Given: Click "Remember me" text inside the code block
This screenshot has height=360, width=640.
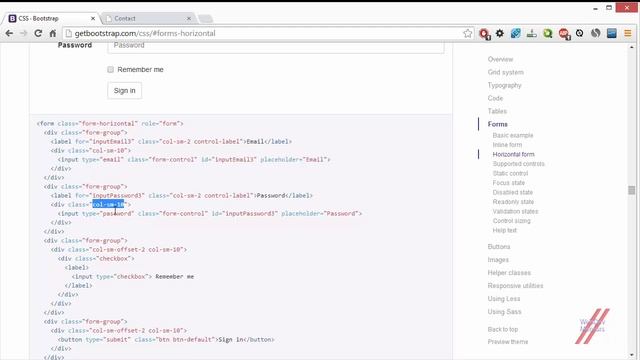Looking at the screenshot, I should click(x=175, y=277).
